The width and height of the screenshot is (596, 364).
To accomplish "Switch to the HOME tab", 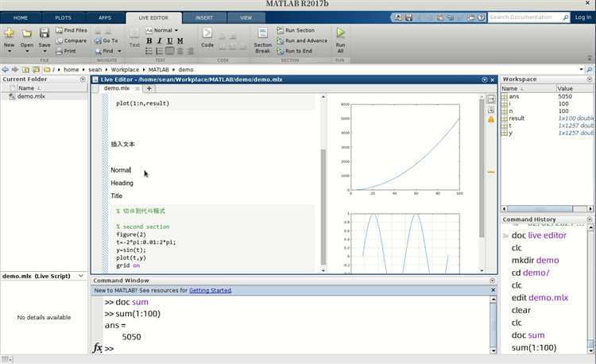I will [x=21, y=17].
